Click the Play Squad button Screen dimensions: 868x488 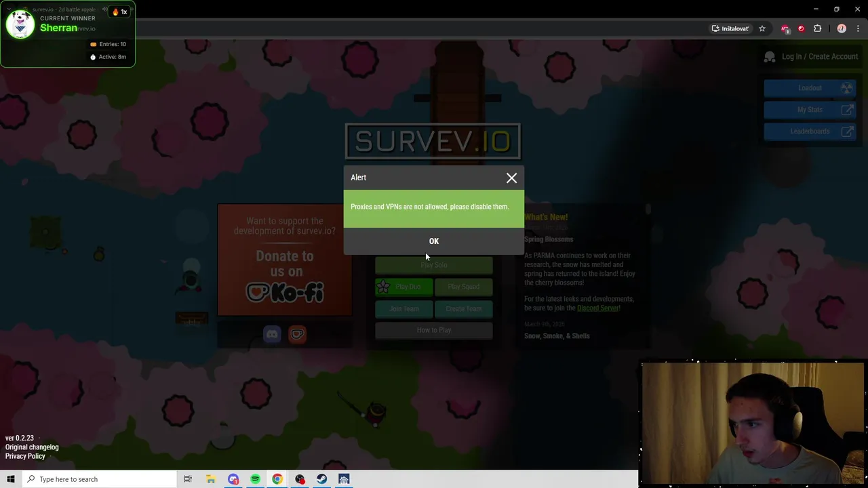click(464, 287)
